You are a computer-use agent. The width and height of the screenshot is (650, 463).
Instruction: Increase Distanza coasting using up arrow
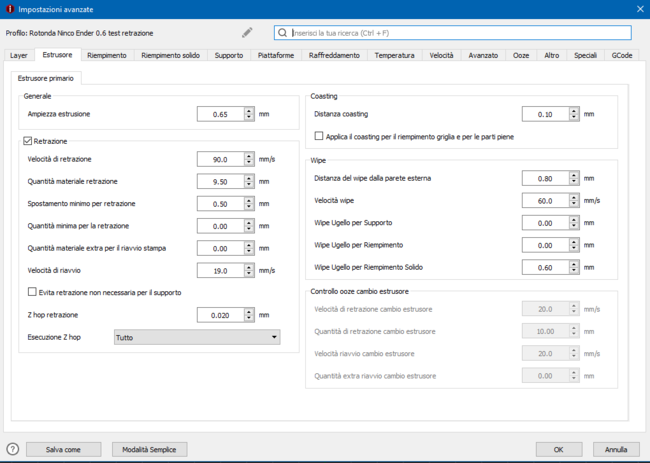pyautogui.click(x=574, y=111)
